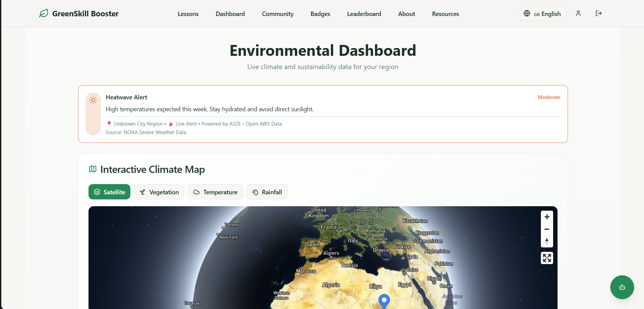Click Source: NOAA Severe Weather Data

146,132
